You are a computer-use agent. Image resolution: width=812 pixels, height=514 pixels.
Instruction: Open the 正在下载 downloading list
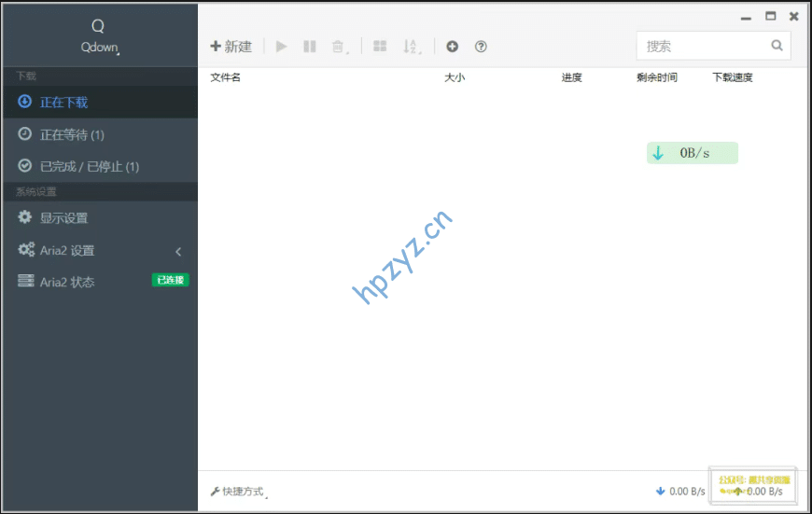click(x=63, y=103)
